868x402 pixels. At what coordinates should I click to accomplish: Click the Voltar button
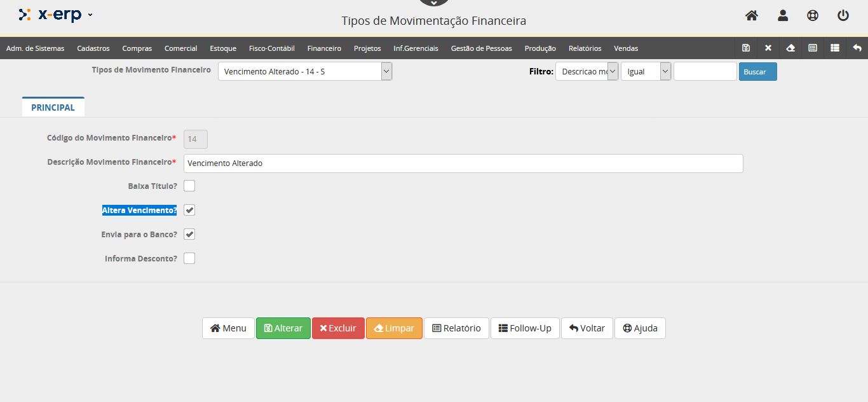[x=587, y=328]
